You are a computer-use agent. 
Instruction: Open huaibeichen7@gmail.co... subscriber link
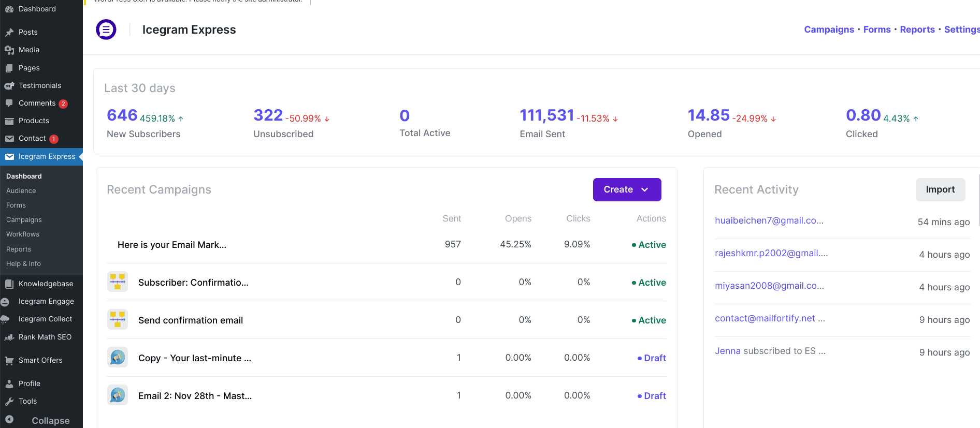(x=769, y=220)
